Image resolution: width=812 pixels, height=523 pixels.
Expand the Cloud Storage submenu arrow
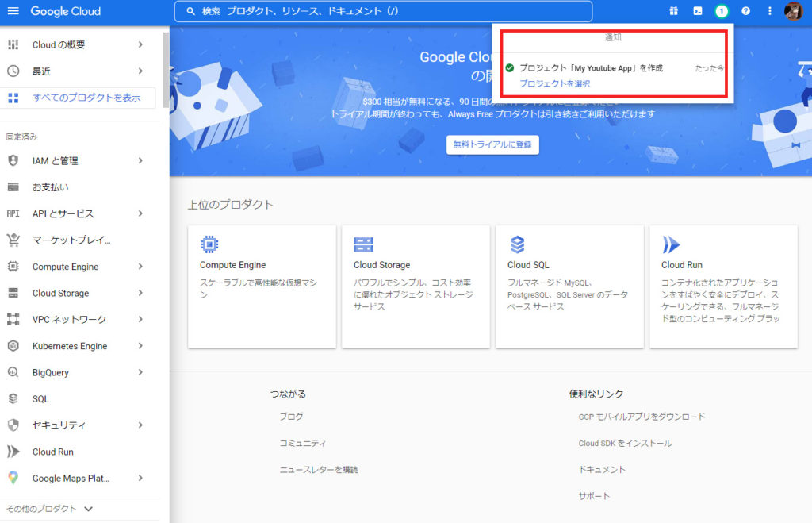click(x=140, y=293)
